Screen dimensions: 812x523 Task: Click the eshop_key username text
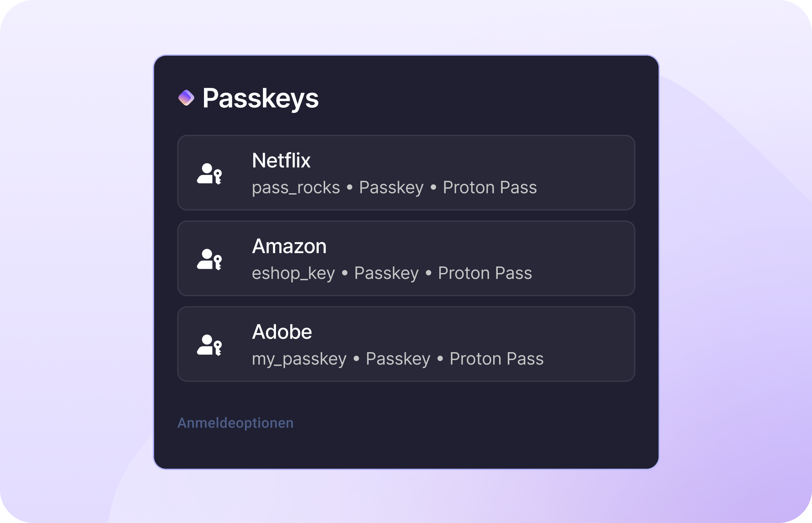pos(293,273)
